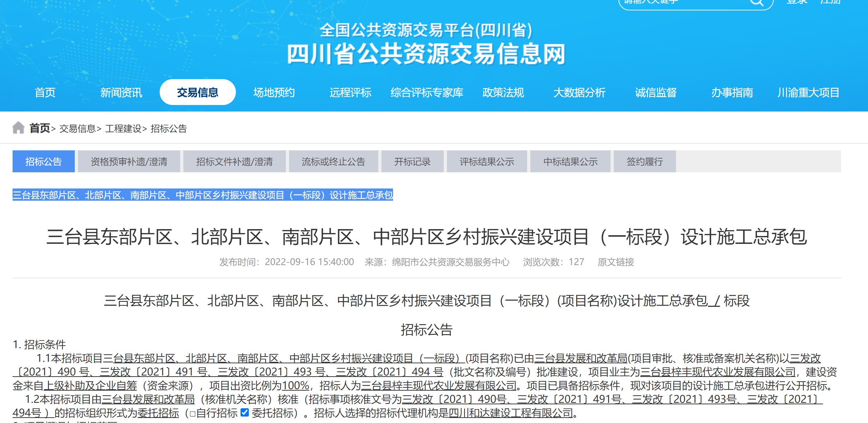
Task: Click the 四川和达建设工程有限公司 agency name
Action: click(511, 413)
